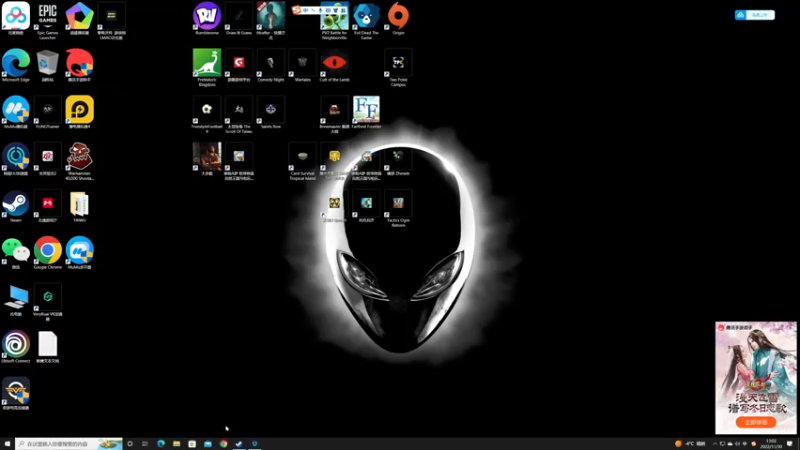Open the yellow LDPlayer emulator icon
The image size is (800, 450).
(x=80, y=112)
